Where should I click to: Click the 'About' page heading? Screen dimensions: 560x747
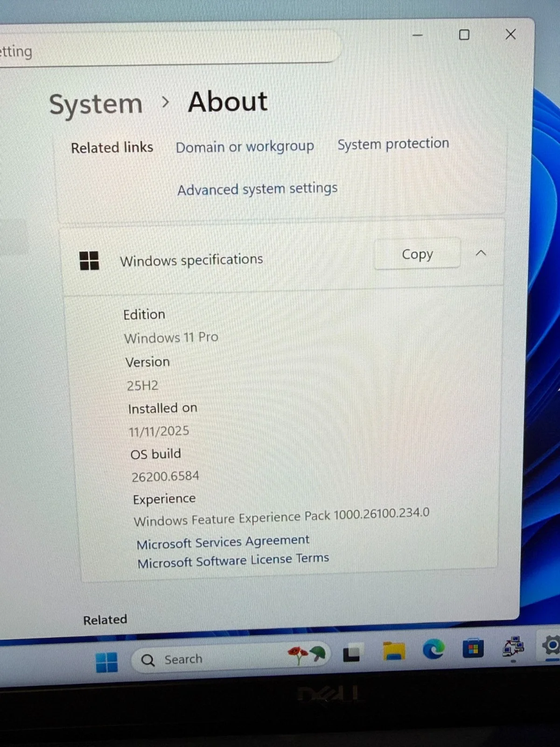tap(228, 102)
